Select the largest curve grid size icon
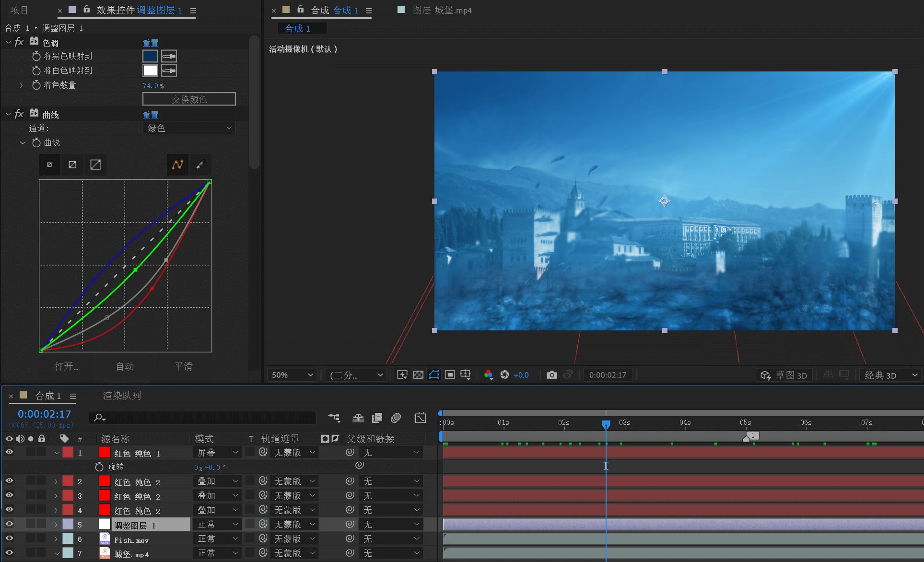This screenshot has width=924, height=562. [95, 164]
